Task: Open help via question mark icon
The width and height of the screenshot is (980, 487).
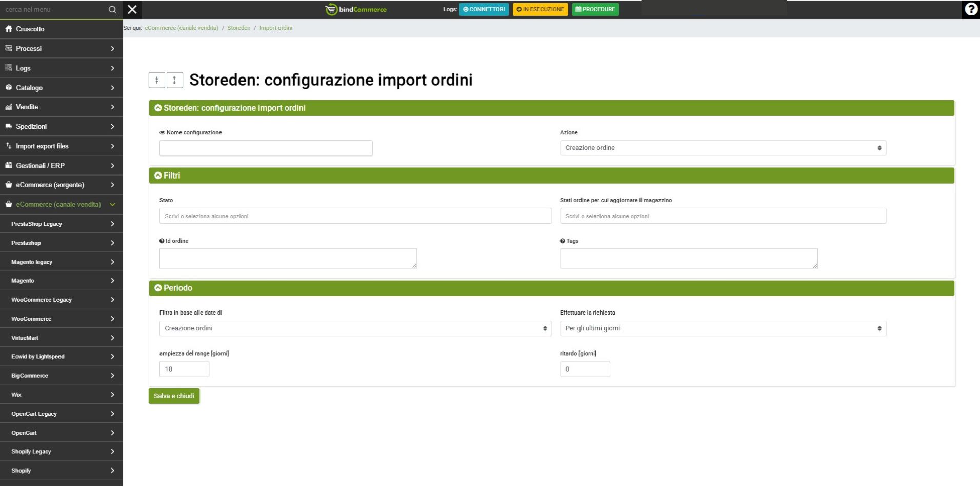Action: click(970, 9)
